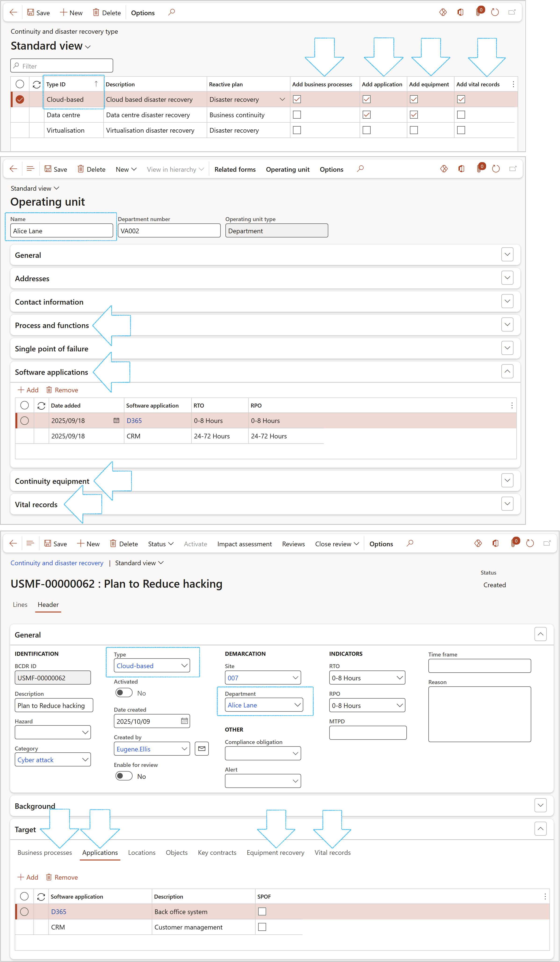Click the email icon beside Created by

tap(202, 749)
